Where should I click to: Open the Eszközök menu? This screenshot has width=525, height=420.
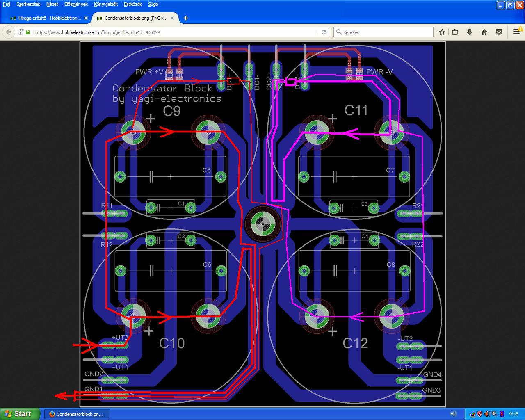[x=133, y=4]
